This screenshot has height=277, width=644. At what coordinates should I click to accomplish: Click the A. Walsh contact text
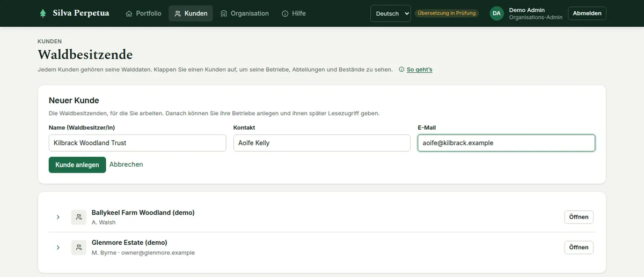[x=104, y=222]
